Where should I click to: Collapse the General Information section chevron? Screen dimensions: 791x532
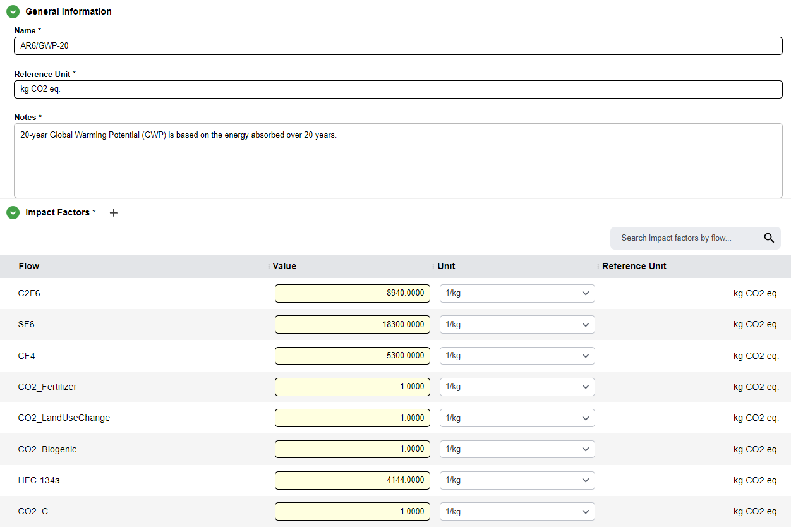point(13,11)
